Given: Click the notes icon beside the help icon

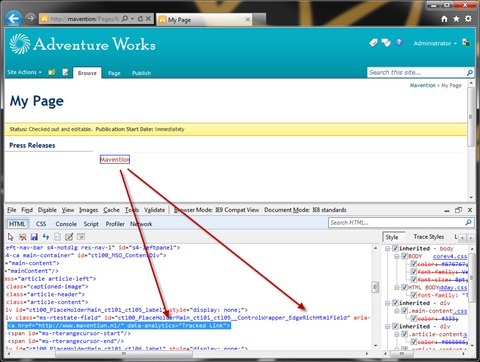Looking at the screenshot, I should pyautogui.click(x=386, y=43).
